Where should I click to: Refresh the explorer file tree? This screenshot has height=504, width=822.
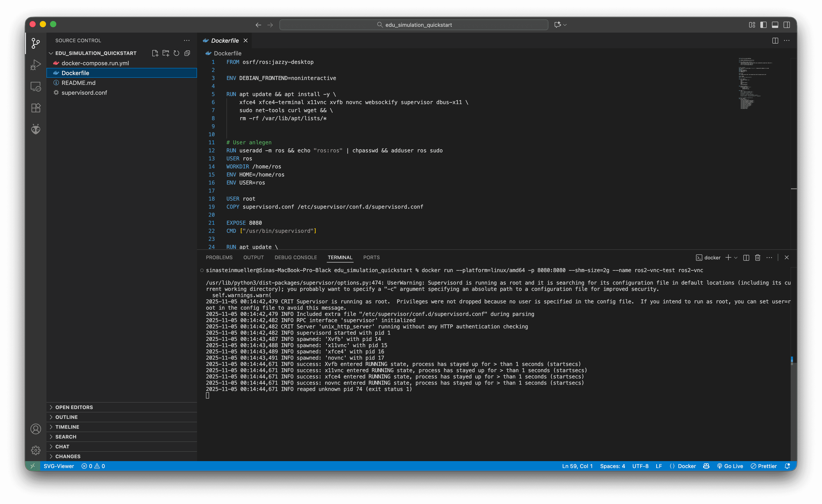click(176, 53)
